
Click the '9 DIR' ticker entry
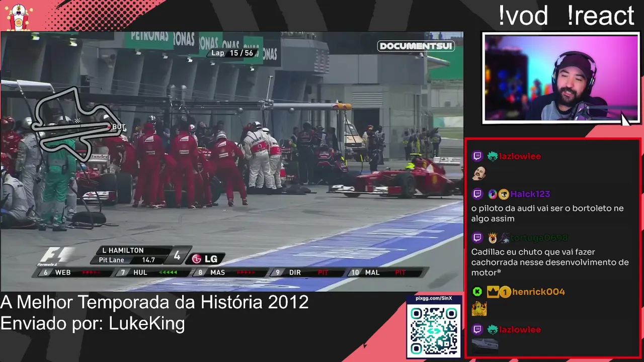(x=308, y=273)
